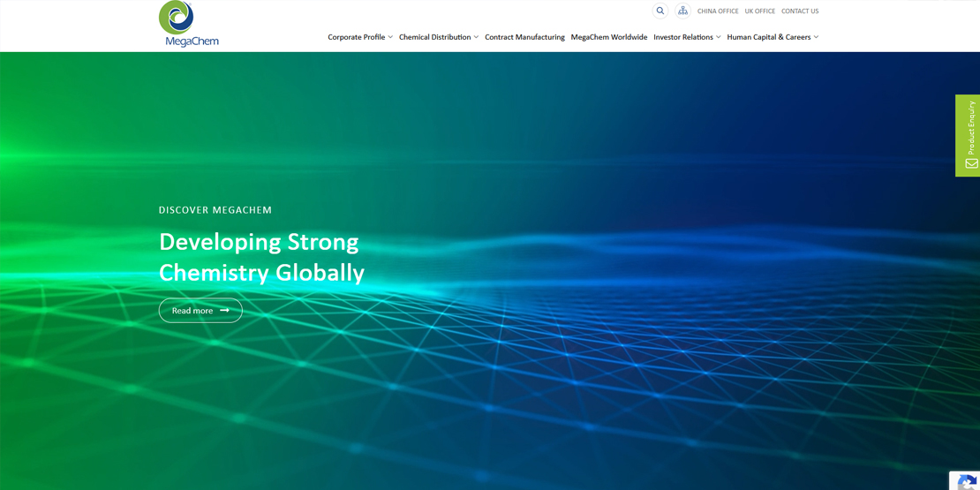Open the Contract Manufacturing menu item

pos(524,37)
